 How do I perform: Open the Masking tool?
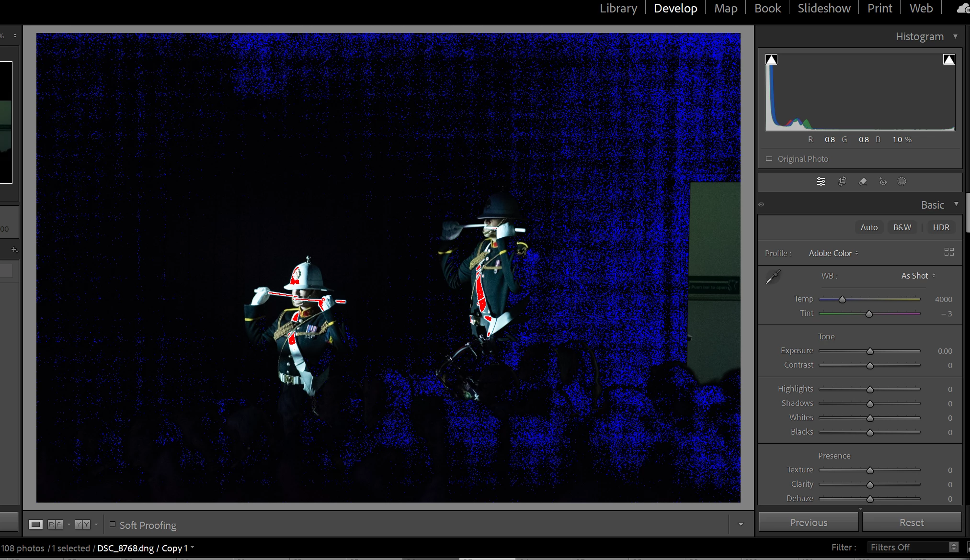[902, 181]
